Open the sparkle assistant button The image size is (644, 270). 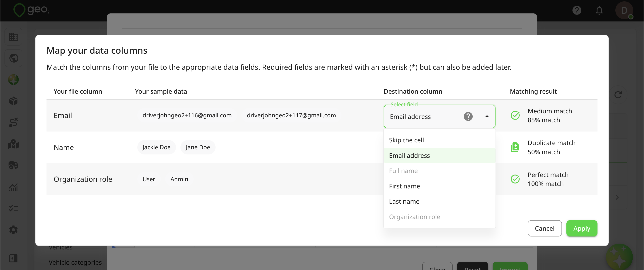coord(619,257)
